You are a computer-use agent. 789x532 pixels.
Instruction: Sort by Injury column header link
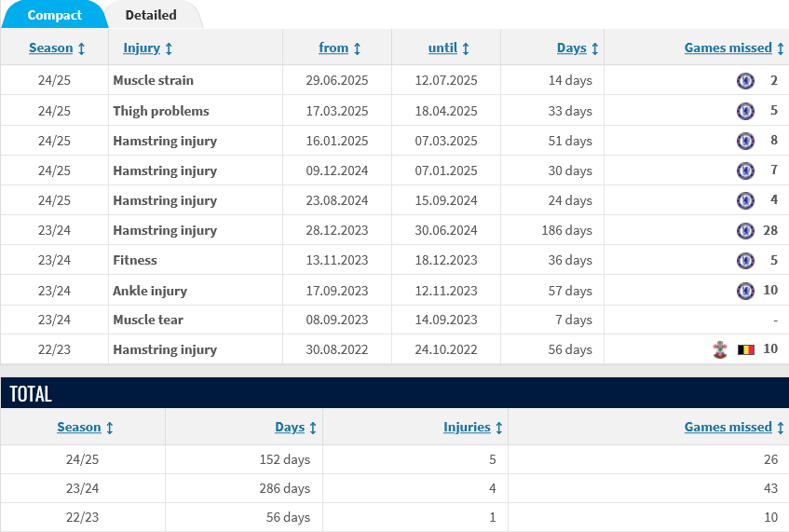[142, 48]
